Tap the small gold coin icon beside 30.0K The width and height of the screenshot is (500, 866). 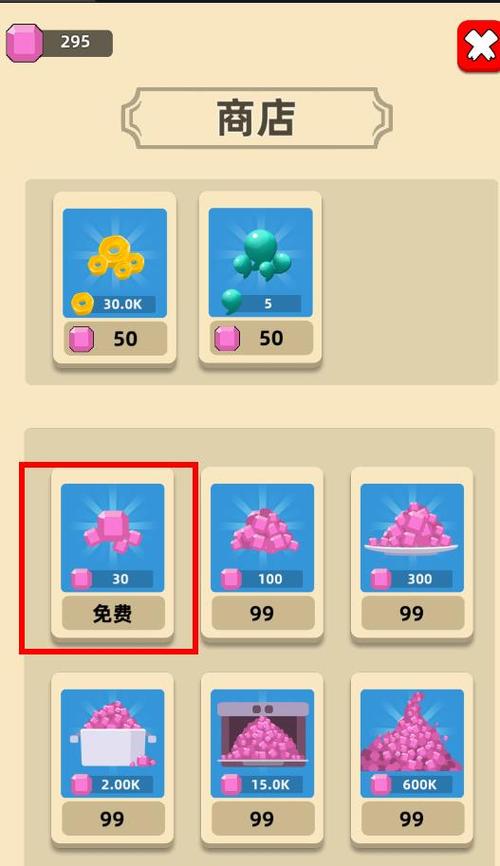(x=82, y=304)
